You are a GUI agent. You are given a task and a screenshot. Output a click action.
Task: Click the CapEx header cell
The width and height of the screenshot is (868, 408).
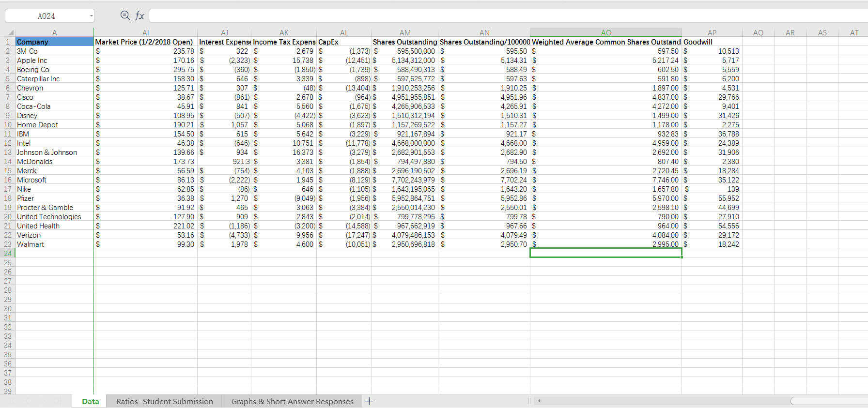pyautogui.click(x=344, y=42)
